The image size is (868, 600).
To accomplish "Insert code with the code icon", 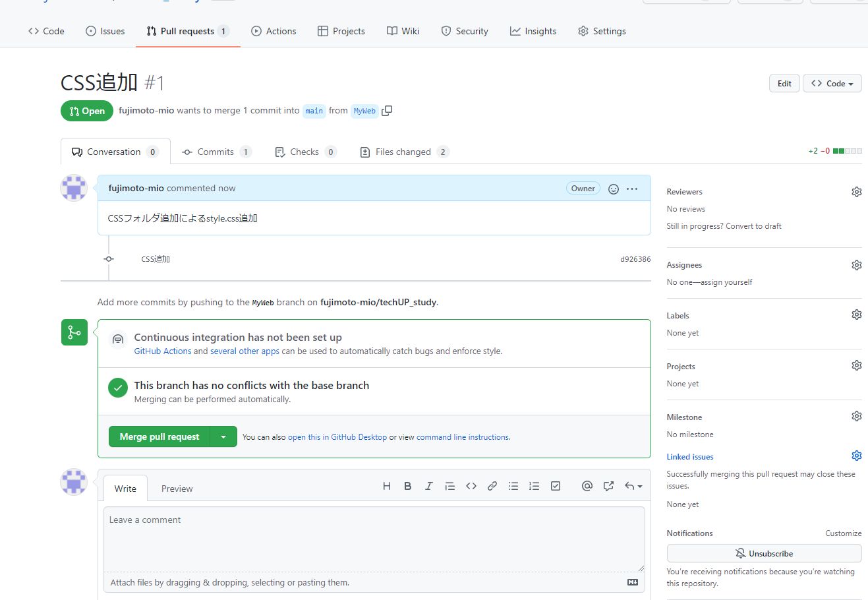I will pyautogui.click(x=471, y=486).
